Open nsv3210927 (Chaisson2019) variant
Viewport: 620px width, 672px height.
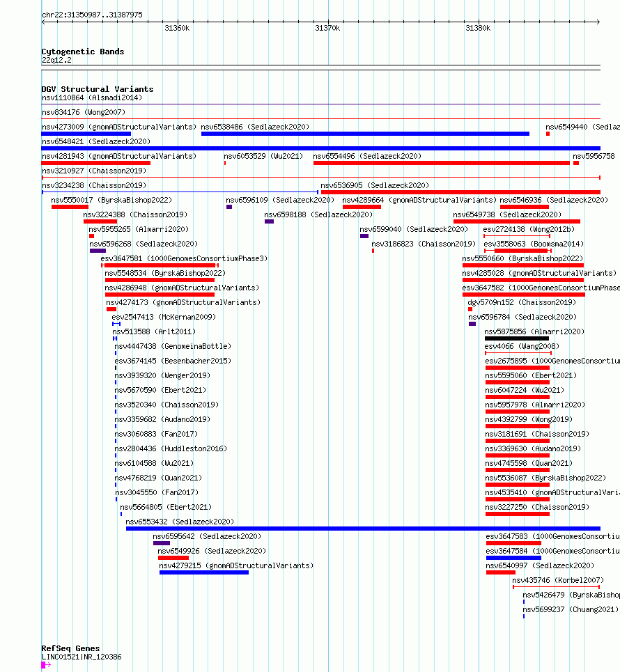pos(94,171)
